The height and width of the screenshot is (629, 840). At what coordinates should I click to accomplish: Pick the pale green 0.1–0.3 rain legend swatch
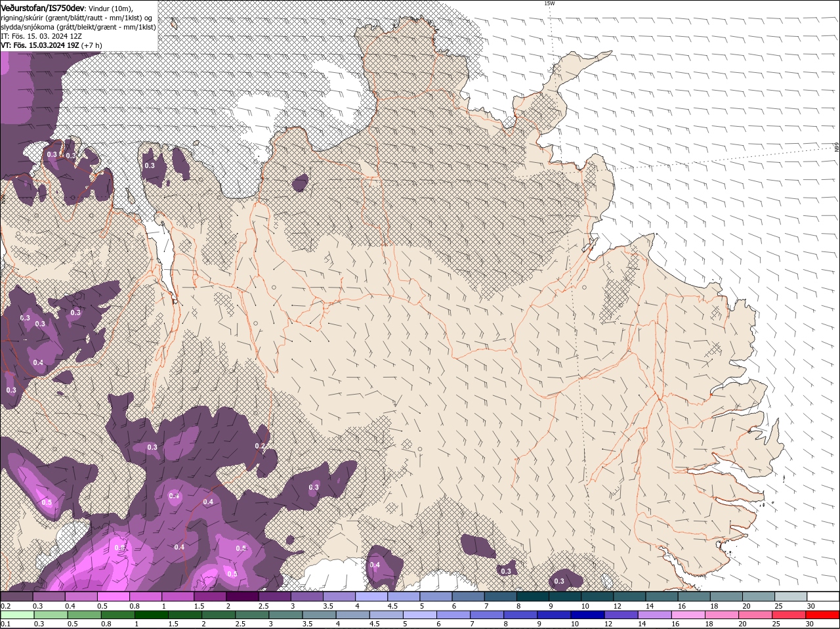[16, 615]
